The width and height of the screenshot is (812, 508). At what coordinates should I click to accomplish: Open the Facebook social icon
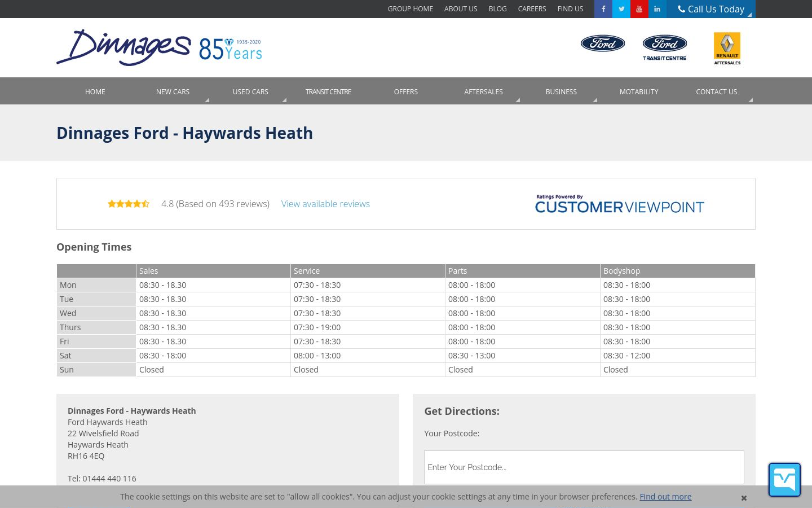click(x=603, y=9)
